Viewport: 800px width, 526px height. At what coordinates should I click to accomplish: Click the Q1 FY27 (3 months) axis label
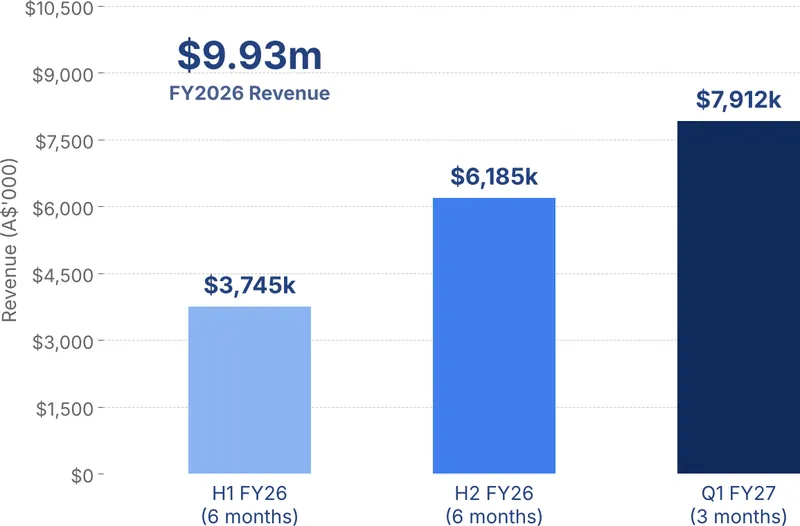click(738, 505)
